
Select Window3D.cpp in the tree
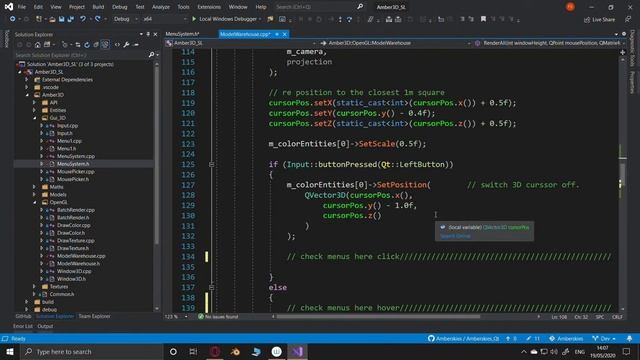74,271
